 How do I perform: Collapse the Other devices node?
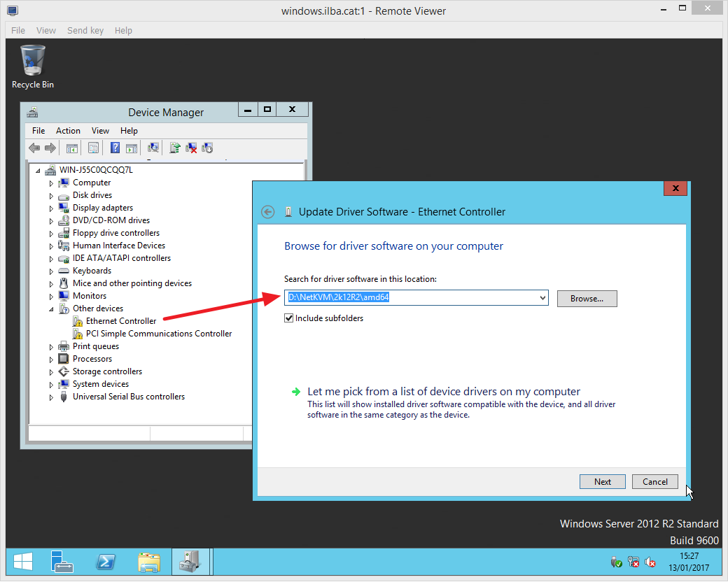click(51, 309)
